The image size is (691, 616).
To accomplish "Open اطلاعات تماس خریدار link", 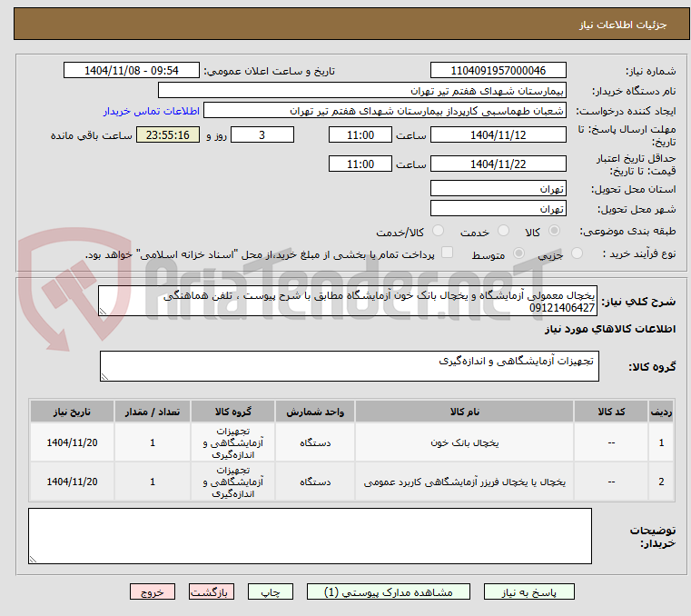I will (x=152, y=111).
